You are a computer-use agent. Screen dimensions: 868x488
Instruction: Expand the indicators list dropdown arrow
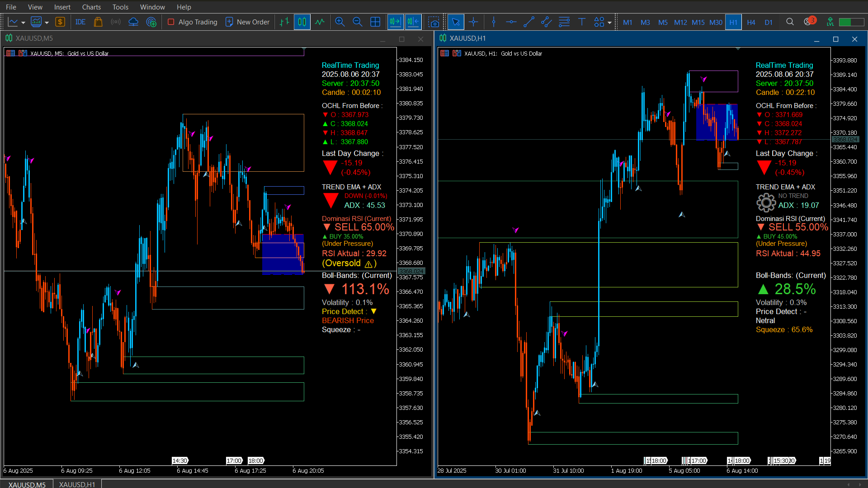pos(47,22)
